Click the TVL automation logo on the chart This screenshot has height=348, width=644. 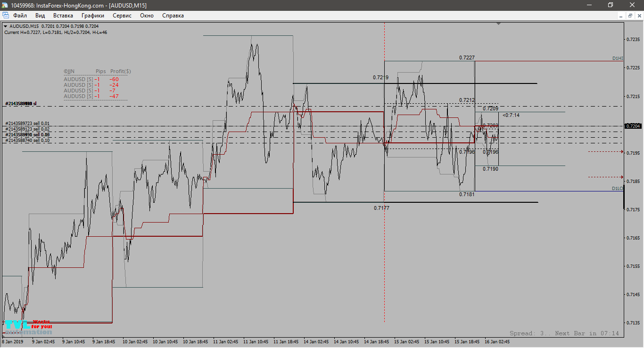click(x=28, y=327)
